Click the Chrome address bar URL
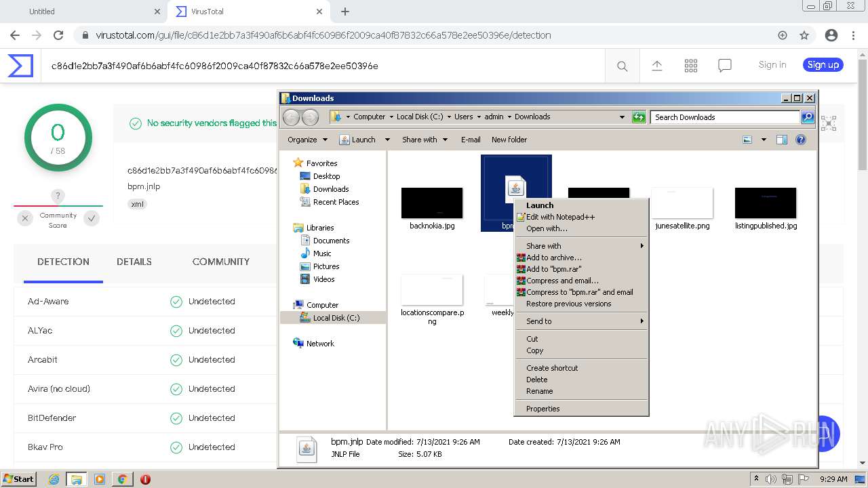The height and width of the screenshot is (488, 868). coord(323,35)
